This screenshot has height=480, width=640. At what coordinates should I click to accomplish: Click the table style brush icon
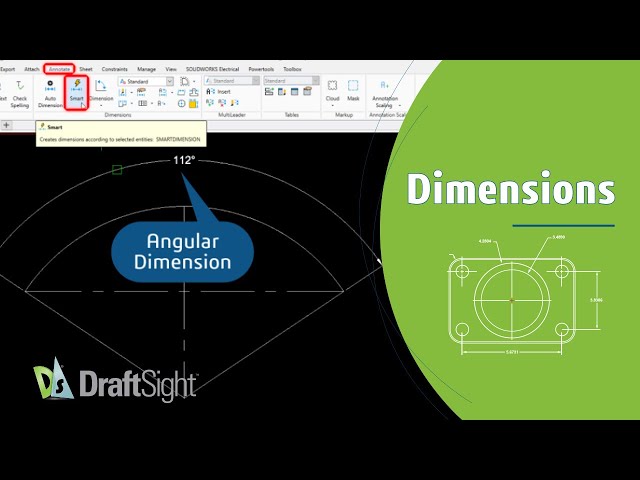point(307,91)
